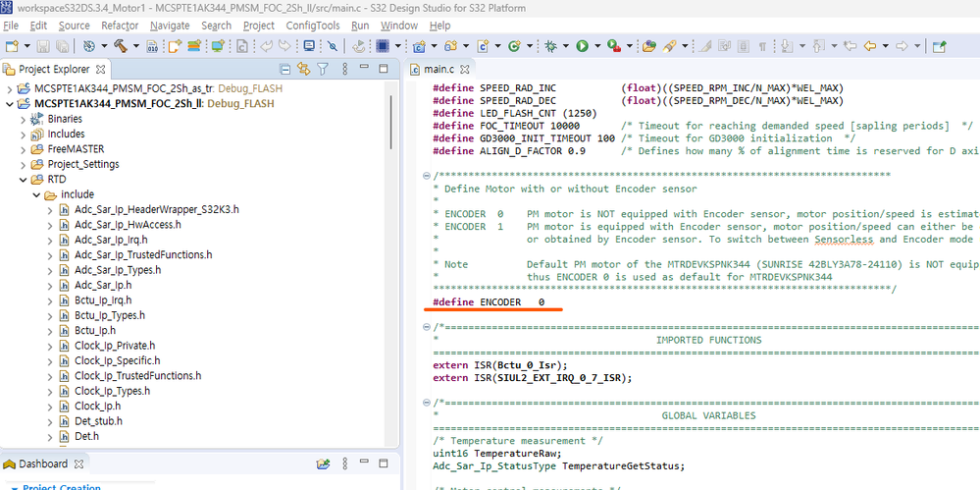
Task: Open the New wizard dropdown arrow
Action: click(27, 46)
